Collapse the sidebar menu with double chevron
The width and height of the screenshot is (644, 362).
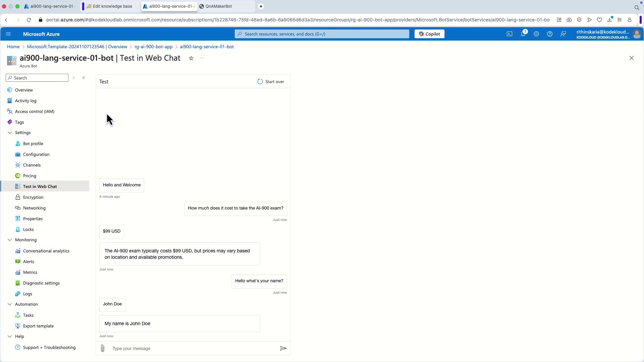(x=84, y=78)
